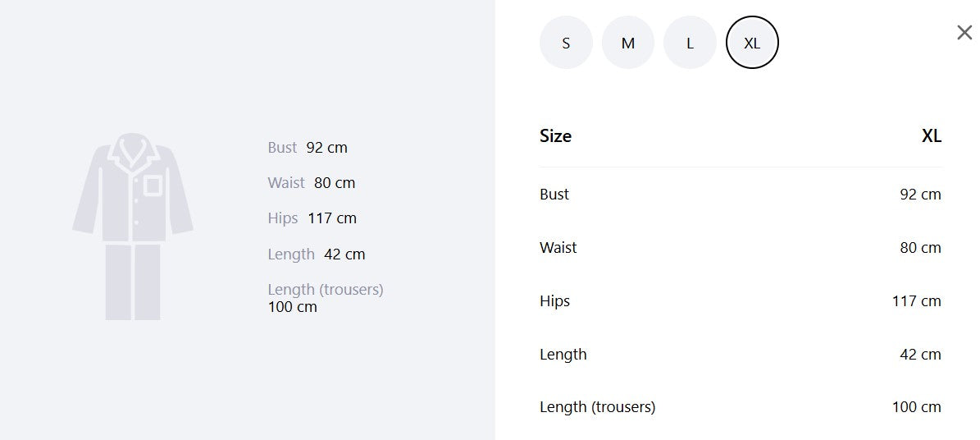
Task: Click the trousers part of illustration
Action: point(133,282)
